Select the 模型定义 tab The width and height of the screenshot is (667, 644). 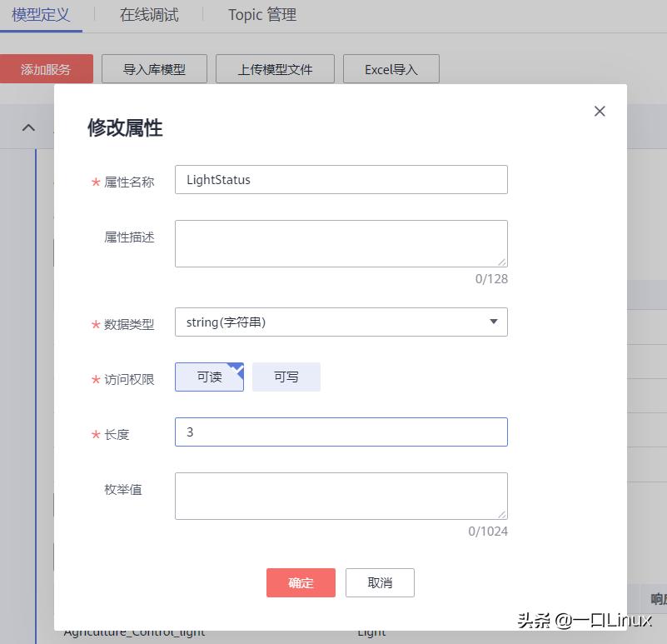[41, 14]
